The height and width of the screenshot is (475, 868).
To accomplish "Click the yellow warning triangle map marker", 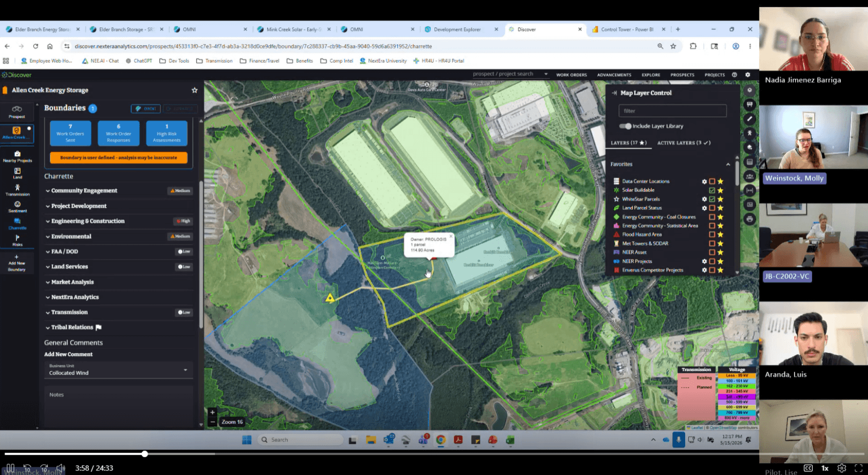I will click(330, 298).
